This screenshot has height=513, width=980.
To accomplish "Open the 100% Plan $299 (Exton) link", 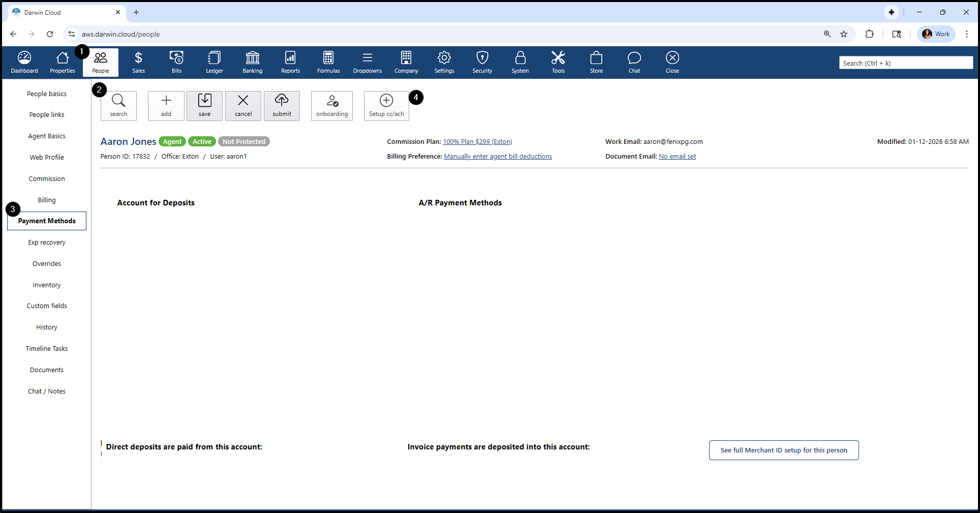I will tap(477, 142).
